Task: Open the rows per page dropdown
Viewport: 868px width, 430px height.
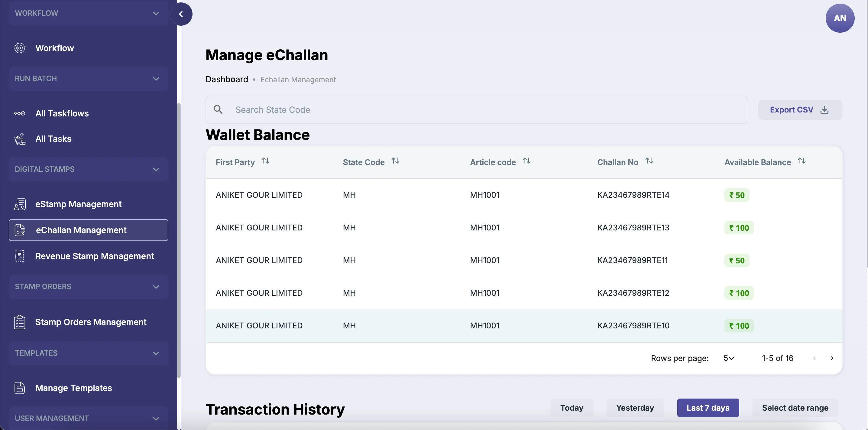Action: [x=728, y=358]
